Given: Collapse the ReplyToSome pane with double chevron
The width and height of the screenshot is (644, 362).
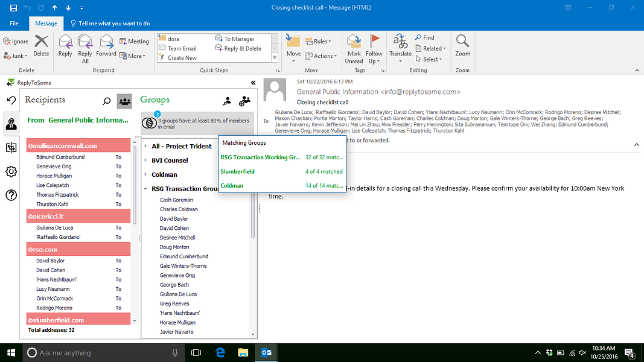Looking at the screenshot, I should click(253, 83).
